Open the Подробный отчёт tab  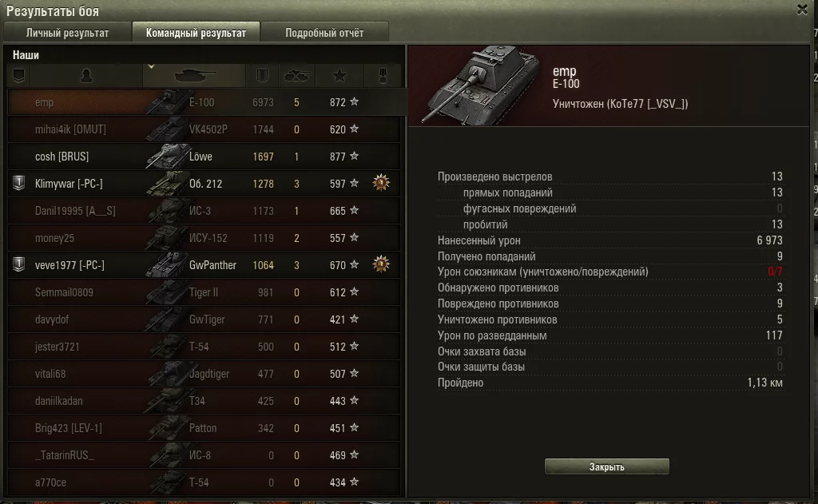(x=324, y=32)
